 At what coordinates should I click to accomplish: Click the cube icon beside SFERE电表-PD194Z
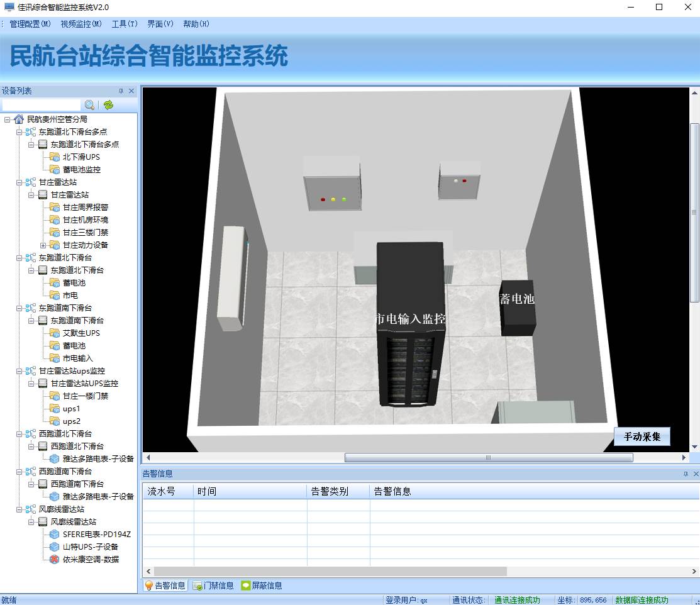(x=55, y=534)
